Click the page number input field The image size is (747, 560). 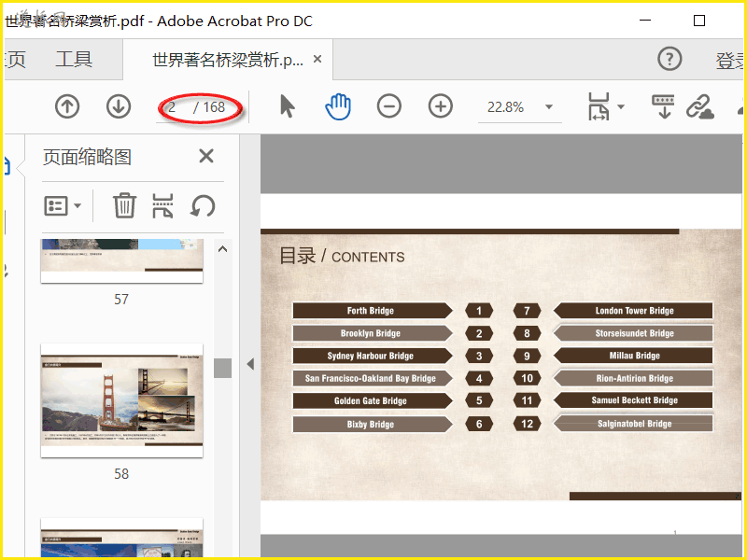pyautogui.click(x=173, y=107)
